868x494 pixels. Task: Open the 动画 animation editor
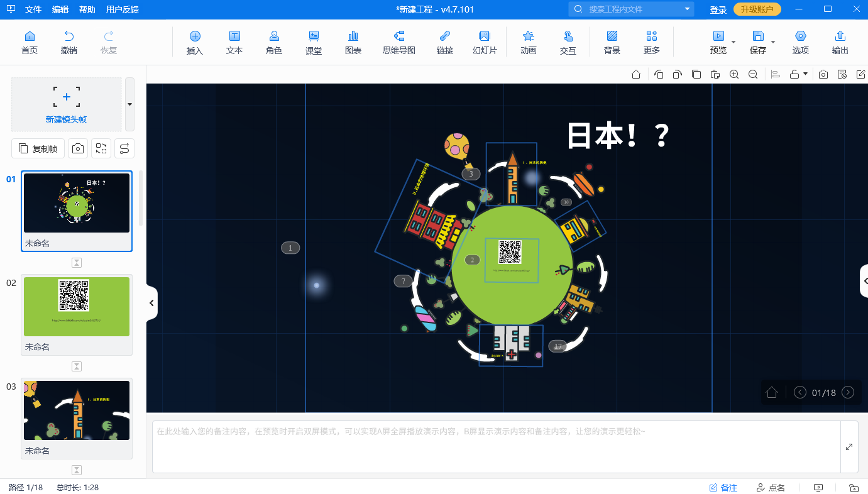pos(529,42)
